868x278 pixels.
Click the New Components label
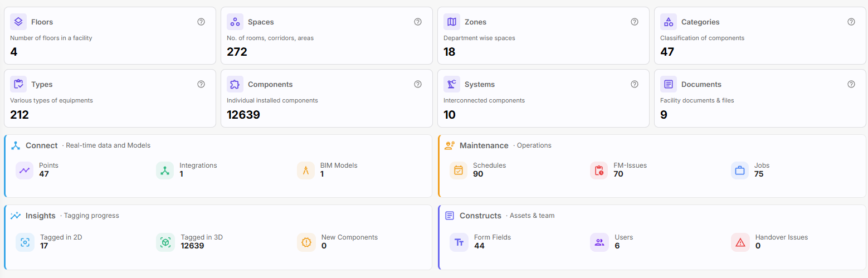[x=349, y=237]
